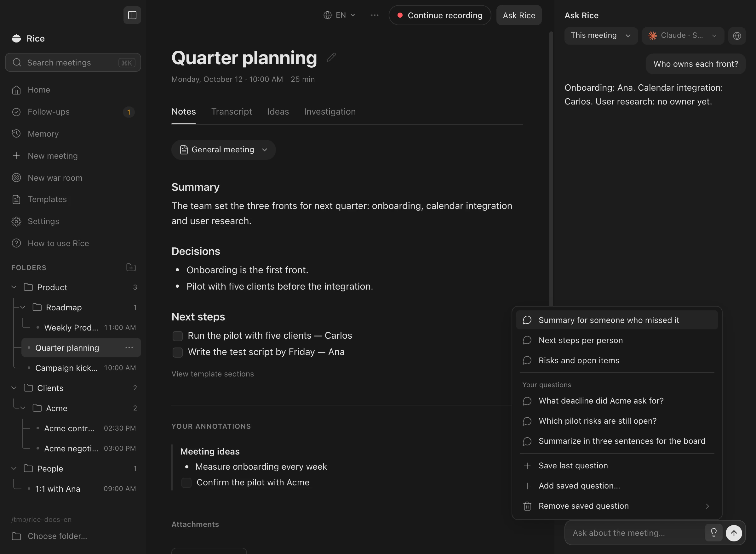The height and width of the screenshot is (554, 756).
Task: Collapse the Product folder
Action: coord(14,287)
